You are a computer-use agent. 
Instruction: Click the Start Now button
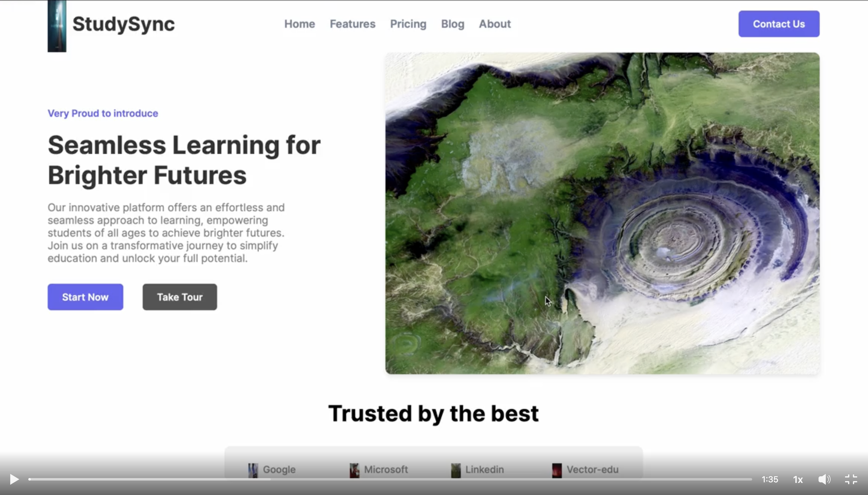(x=85, y=297)
